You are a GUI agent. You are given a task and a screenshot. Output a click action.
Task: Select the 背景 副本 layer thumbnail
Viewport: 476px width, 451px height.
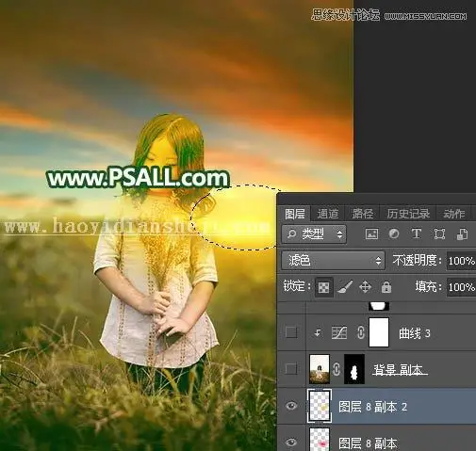coord(320,369)
